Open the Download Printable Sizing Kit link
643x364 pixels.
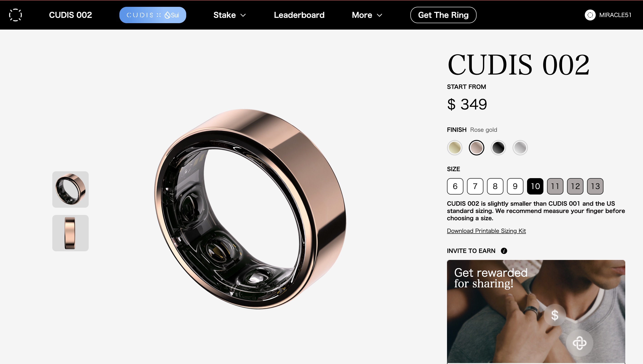[486, 231]
